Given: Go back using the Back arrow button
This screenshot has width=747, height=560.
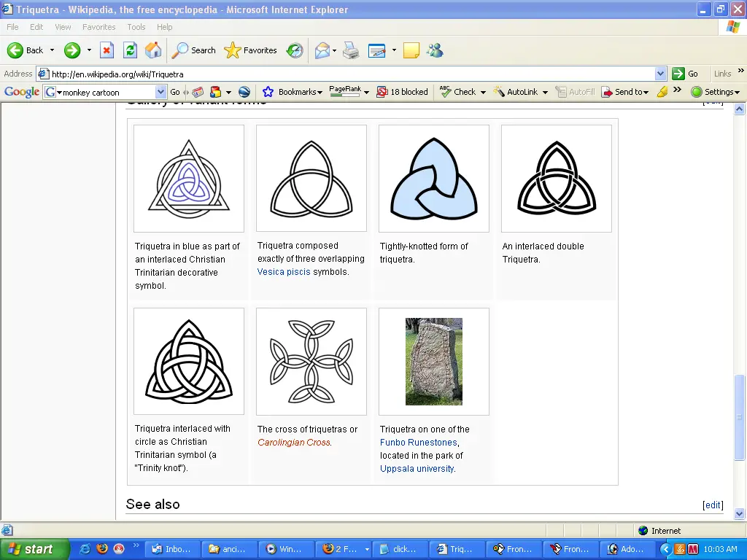Looking at the screenshot, I should click(x=26, y=50).
